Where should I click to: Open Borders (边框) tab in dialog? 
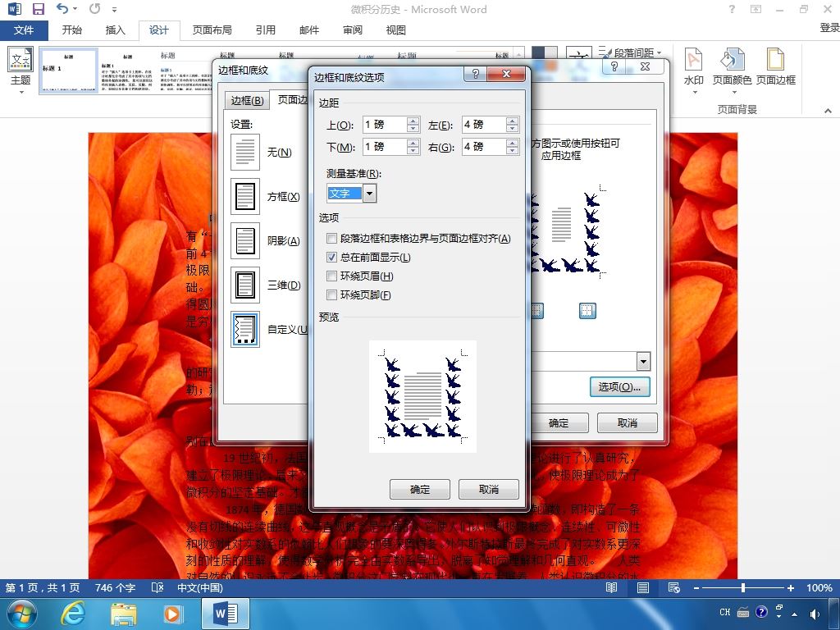click(247, 100)
